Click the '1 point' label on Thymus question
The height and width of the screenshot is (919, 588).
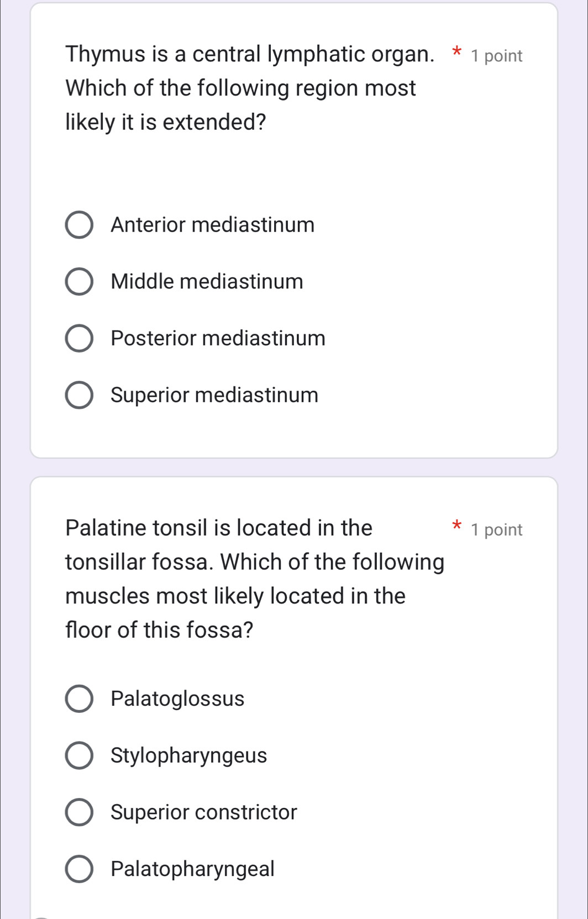496,56
